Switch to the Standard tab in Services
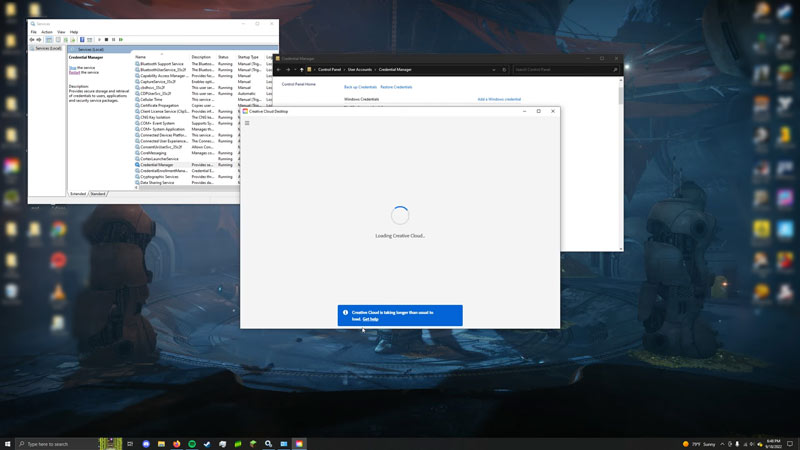The image size is (800, 450). [x=97, y=194]
